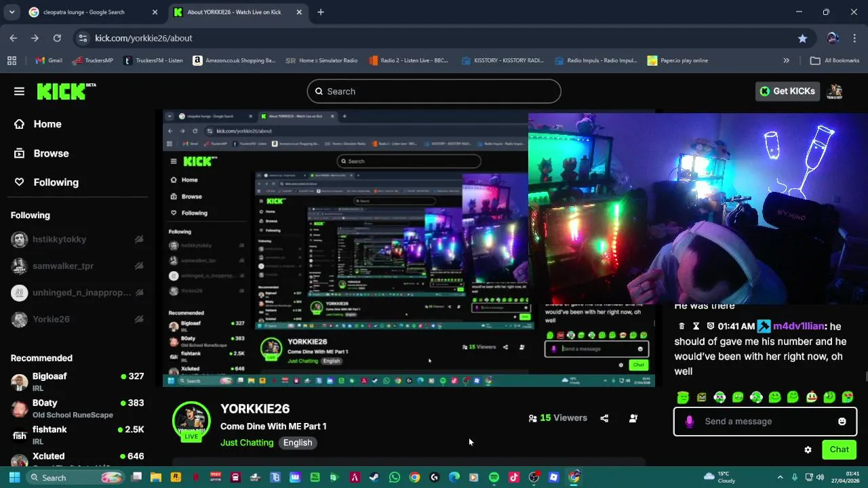Select the About YORKKIE26 Kick tab
Image resolution: width=868 pixels, height=488 pixels.
(238, 12)
